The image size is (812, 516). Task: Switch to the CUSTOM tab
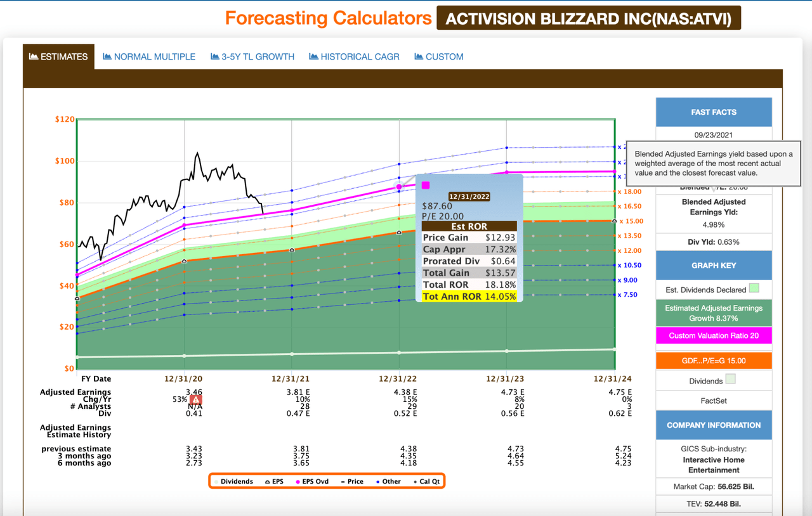[x=438, y=56]
